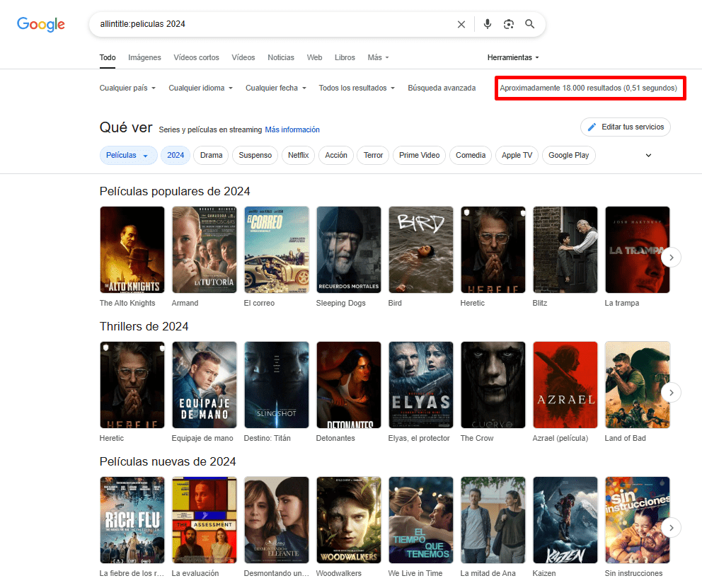Select the Todo results tab

point(108,58)
